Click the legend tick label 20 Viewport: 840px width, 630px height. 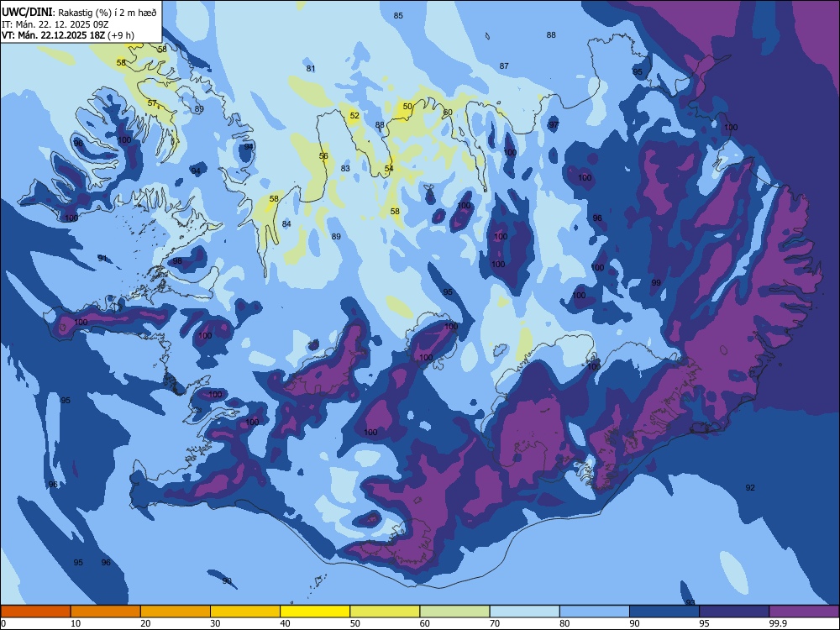145,623
